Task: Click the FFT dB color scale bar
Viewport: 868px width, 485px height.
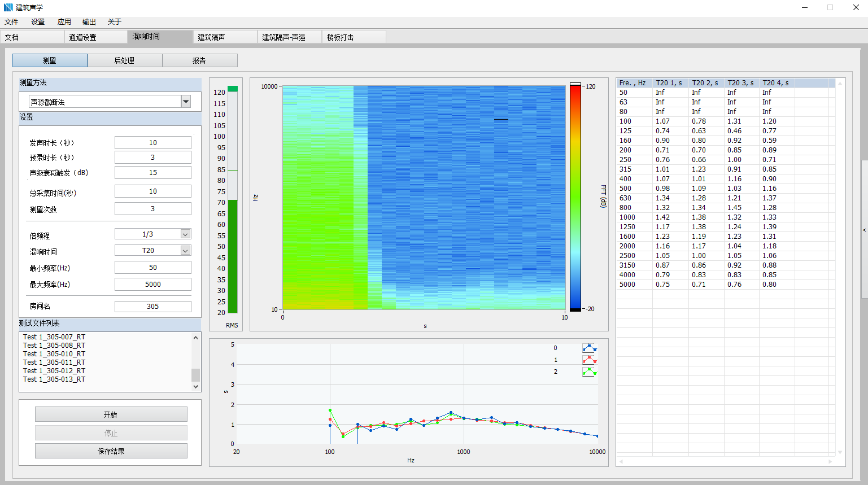Action: [x=575, y=198]
